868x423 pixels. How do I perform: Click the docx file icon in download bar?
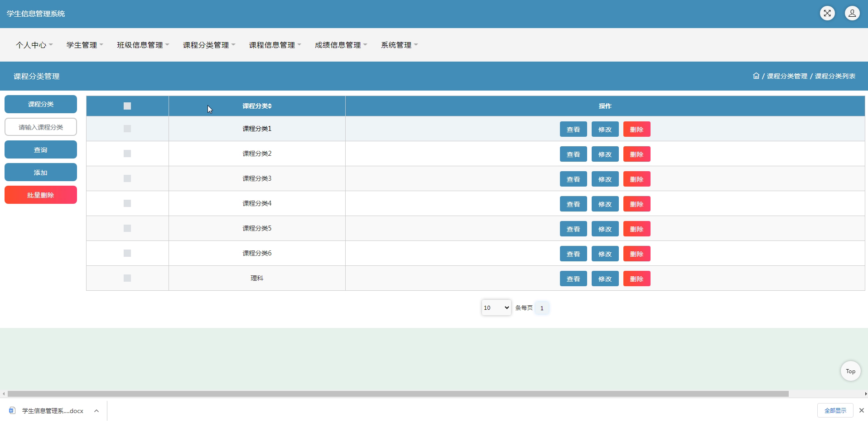click(12, 410)
